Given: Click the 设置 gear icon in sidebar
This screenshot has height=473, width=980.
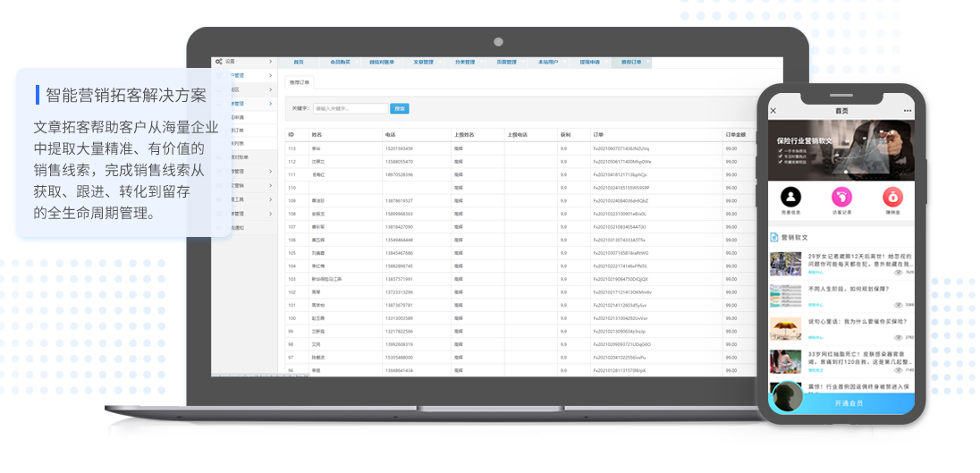Looking at the screenshot, I should 219,62.
